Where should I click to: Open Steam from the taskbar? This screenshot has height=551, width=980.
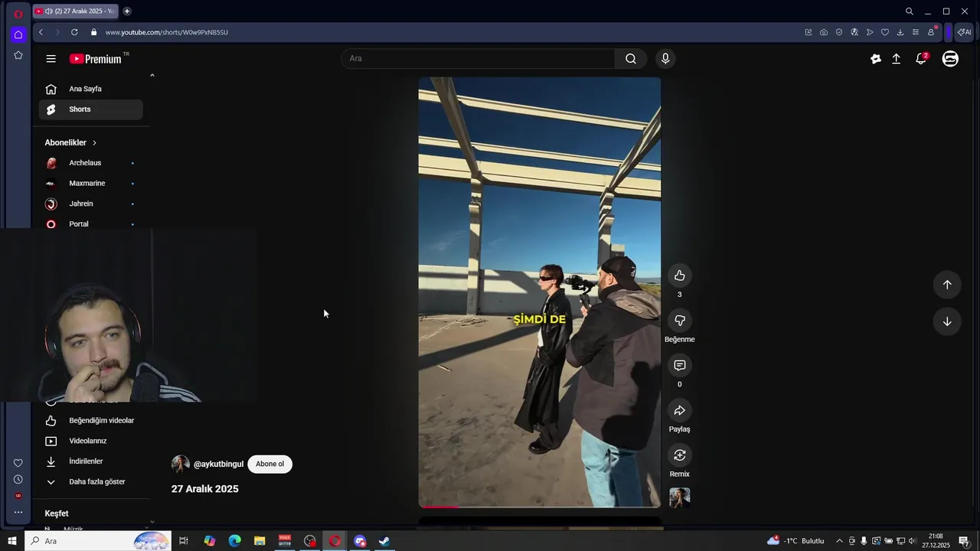[384, 541]
